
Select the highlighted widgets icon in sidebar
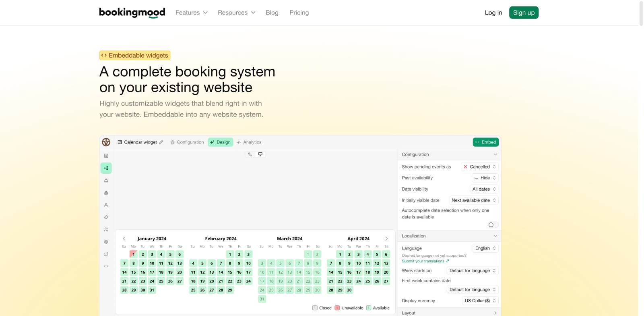(x=106, y=168)
